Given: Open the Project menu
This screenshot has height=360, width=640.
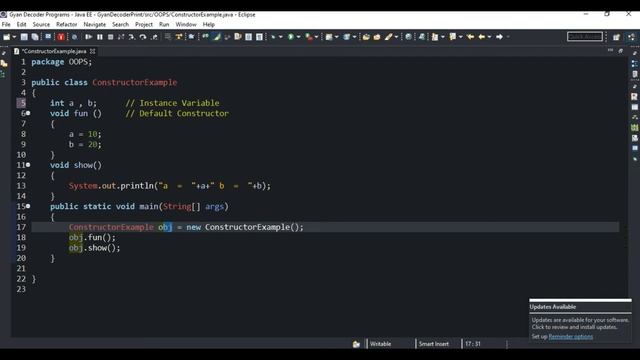Looking at the screenshot, I should point(144,24).
